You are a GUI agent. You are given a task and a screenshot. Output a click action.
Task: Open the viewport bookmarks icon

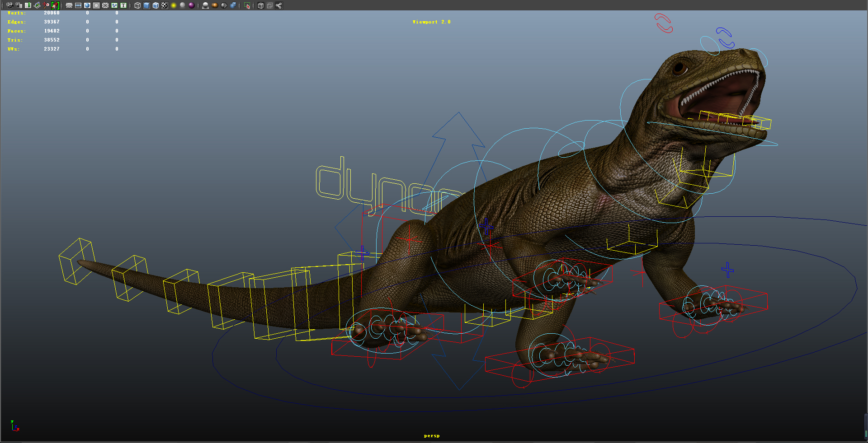pos(28,5)
